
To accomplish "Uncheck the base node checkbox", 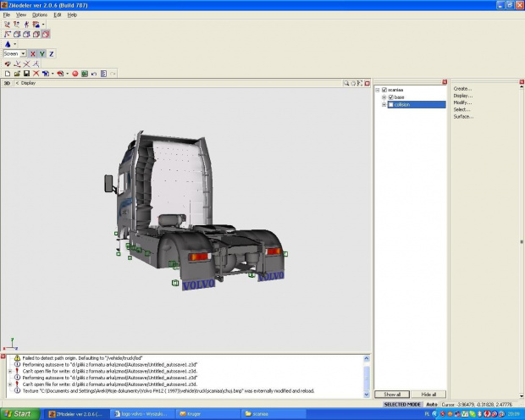I will coord(390,97).
